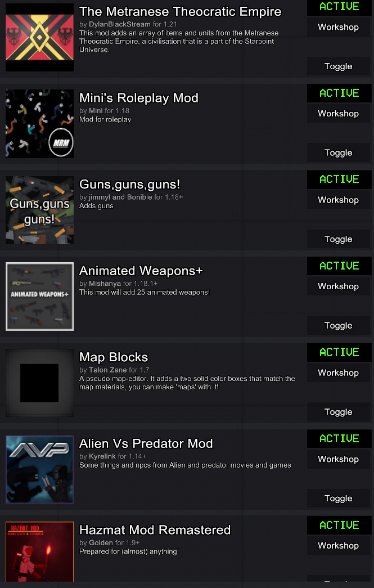The image size is (374, 588).
Task: Toggle Mini's Roleplay Mod off
Action: 339,152
